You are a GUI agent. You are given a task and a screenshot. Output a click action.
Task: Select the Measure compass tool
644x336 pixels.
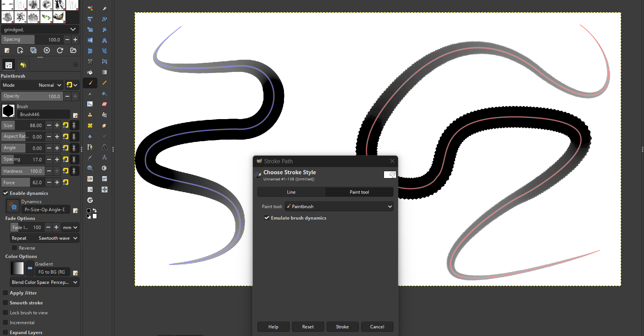104,158
